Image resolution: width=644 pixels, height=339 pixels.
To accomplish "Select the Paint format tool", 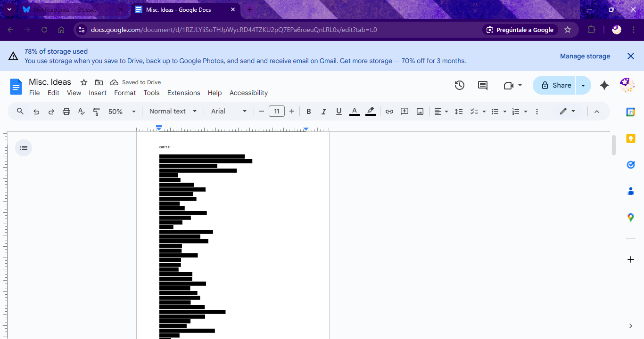I will [x=96, y=112].
